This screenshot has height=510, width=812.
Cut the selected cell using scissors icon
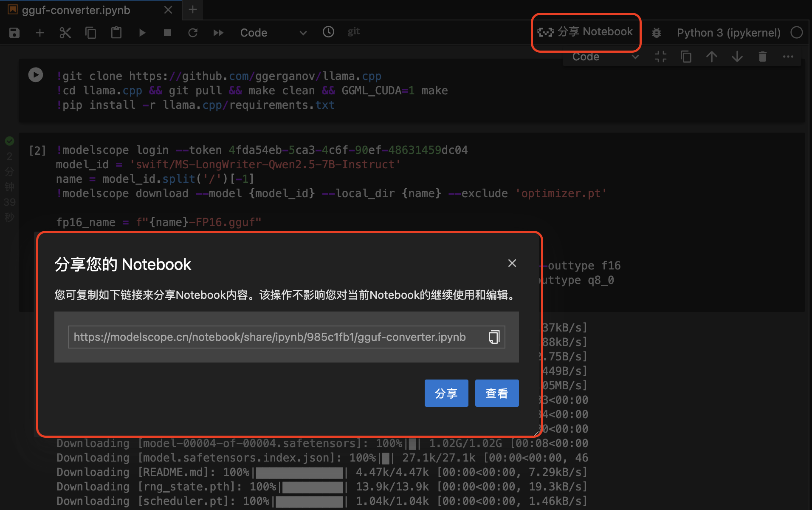[65, 33]
